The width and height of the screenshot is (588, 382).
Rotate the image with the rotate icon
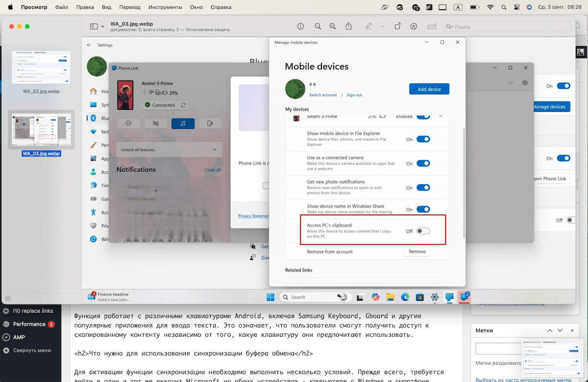[398, 26]
